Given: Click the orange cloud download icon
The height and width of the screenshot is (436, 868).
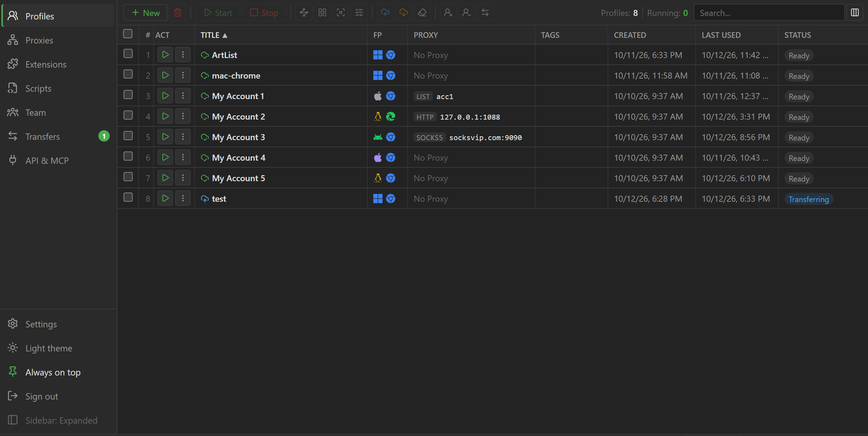Looking at the screenshot, I should coord(403,13).
